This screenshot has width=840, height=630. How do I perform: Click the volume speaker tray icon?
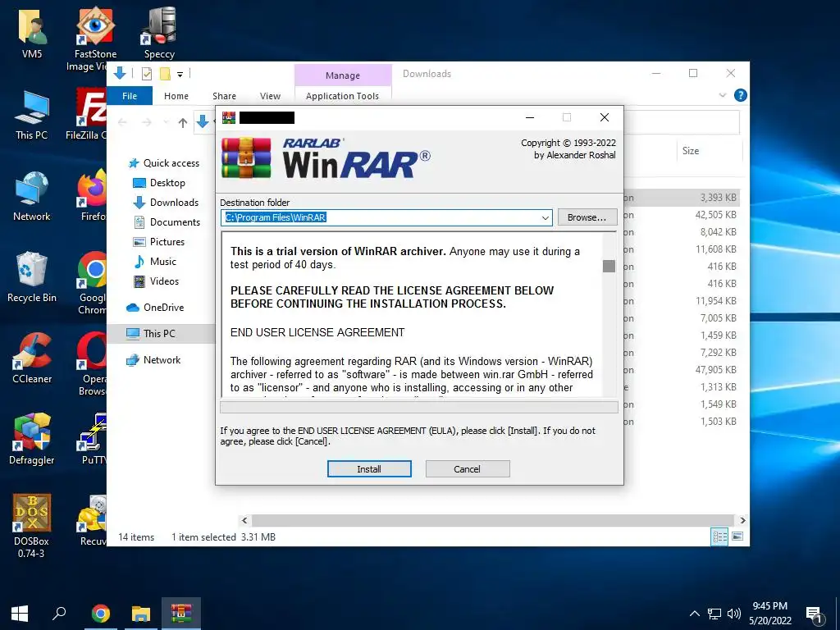pyautogui.click(x=734, y=614)
